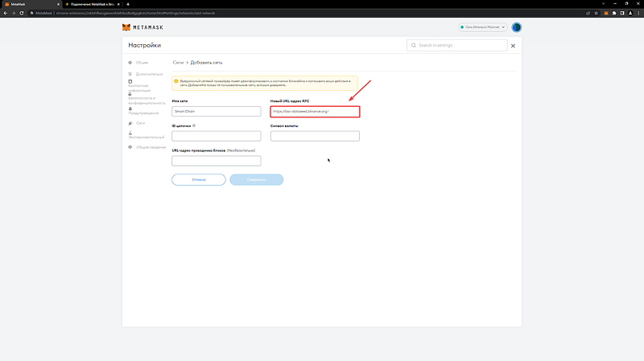Switch to the MetaMask browser tab

[31, 4]
